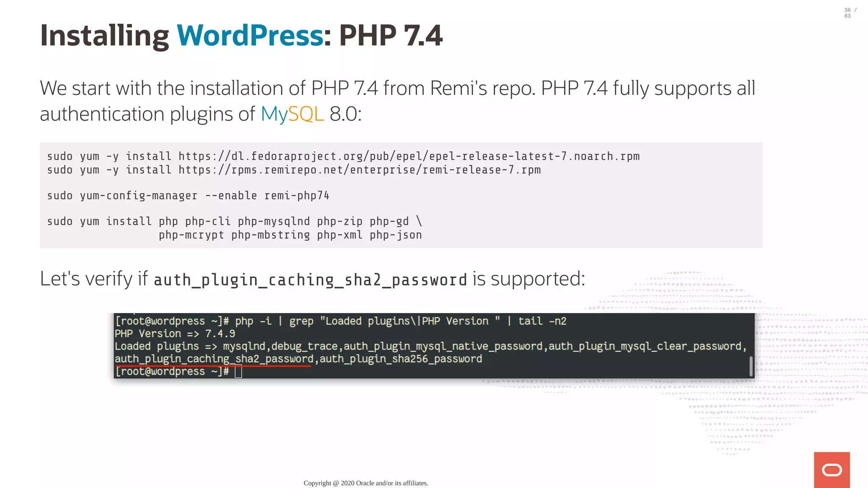868x488 pixels.
Task: Click the PHP 7.4 heading text
Action: (x=390, y=36)
